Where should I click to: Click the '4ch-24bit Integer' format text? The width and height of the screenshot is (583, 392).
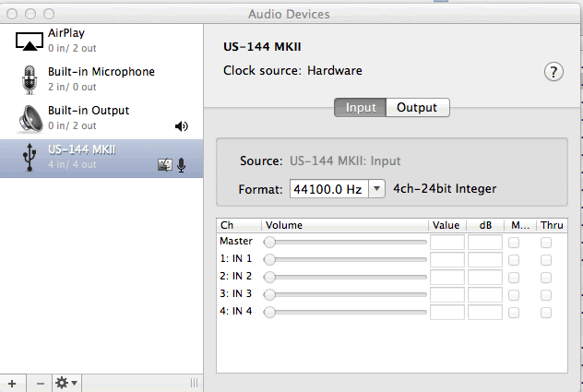click(x=445, y=189)
